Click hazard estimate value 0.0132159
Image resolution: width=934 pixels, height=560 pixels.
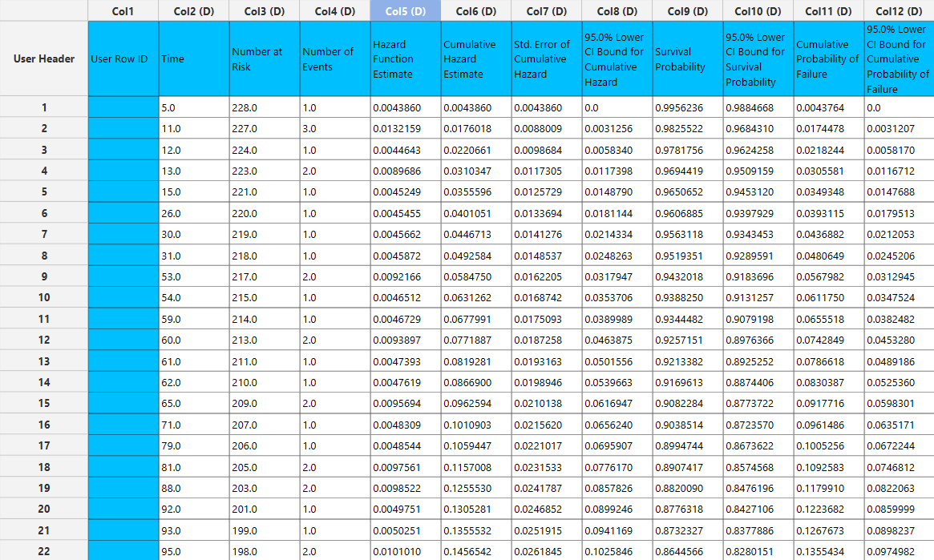tap(406, 128)
